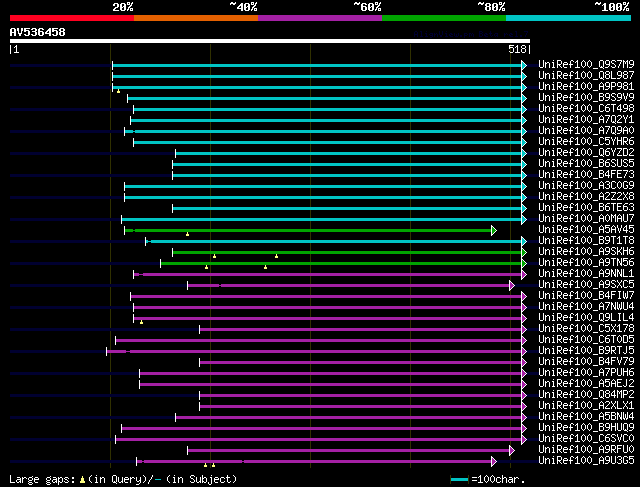Click the yellow query-gap triangle in the legend
This screenshot has height=487, width=640.
[x=82, y=480]
